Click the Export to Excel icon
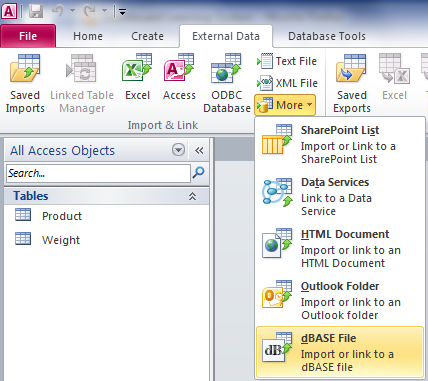 point(394,69)
